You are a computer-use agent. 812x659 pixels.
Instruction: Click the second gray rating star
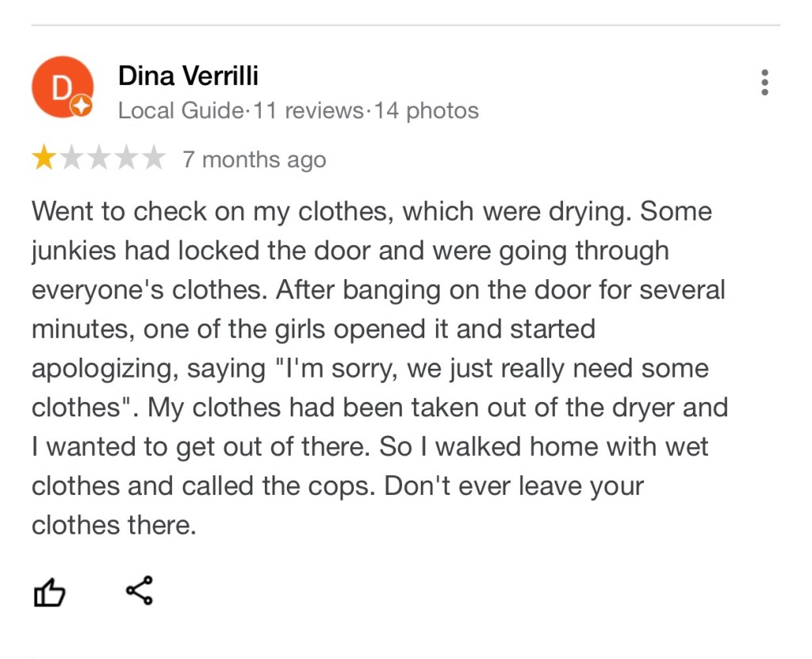click(71, 159)
